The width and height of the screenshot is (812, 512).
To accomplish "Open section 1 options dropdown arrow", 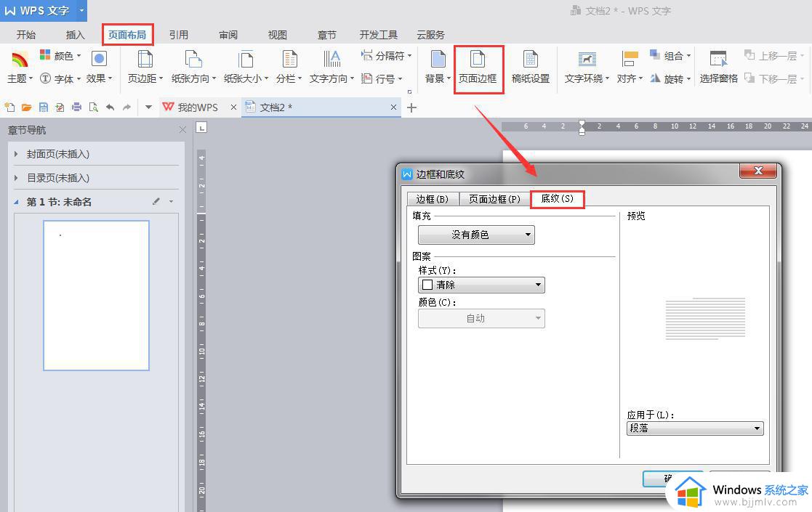I will [171, 201].
